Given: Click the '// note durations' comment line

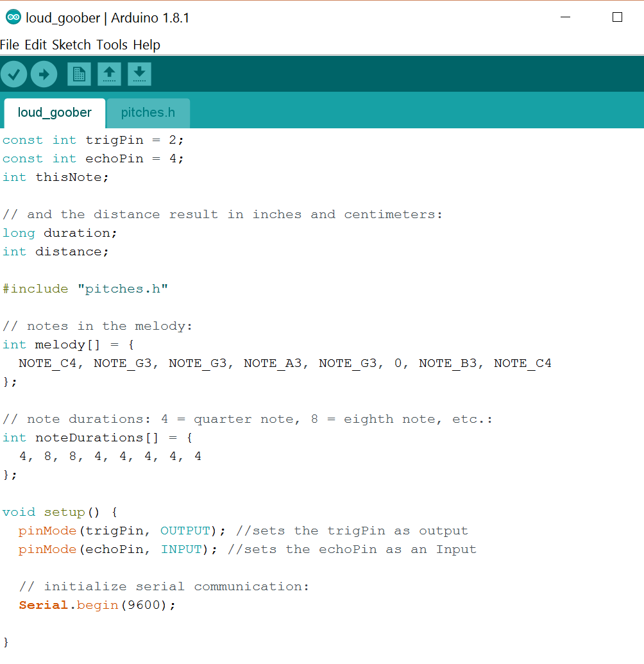Looking at the screenshot, I should pos(248,420).
